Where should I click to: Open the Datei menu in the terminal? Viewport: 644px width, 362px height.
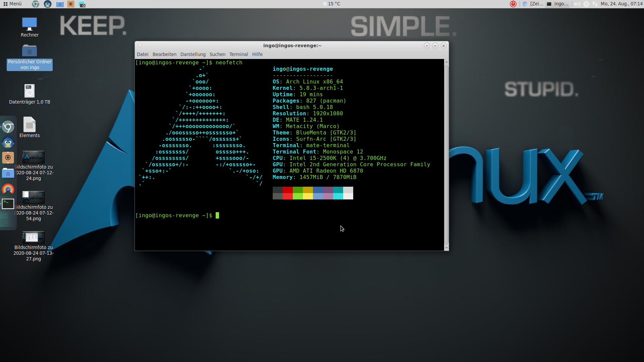coord(143,54)
